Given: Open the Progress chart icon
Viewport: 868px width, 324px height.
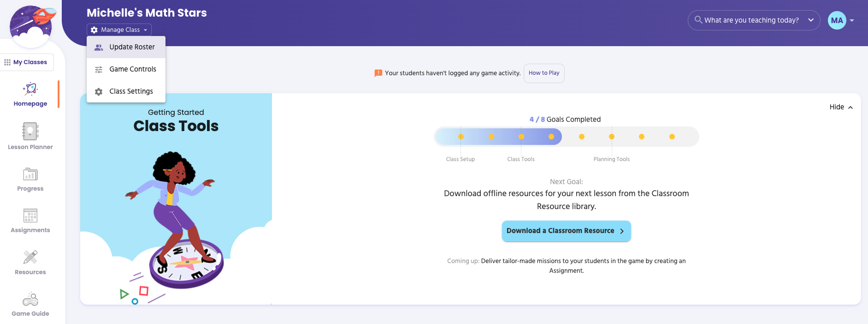Looking at the screenshot, I should [x=30, y=174].
